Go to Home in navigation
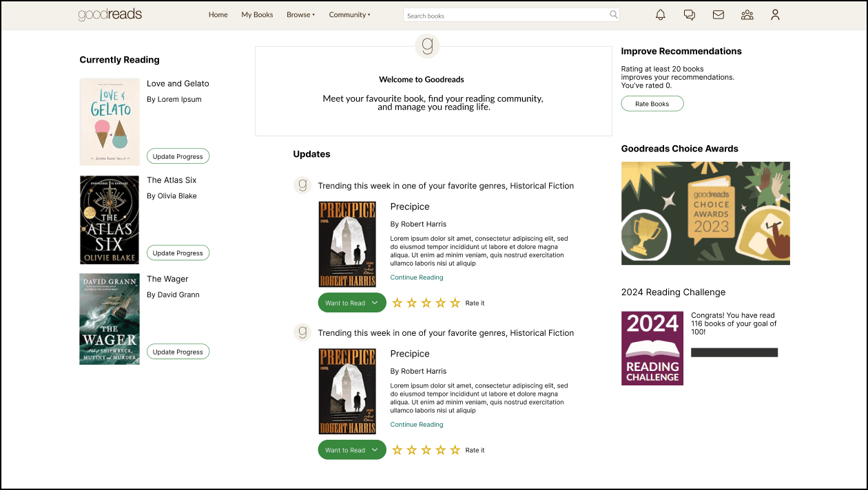The image size is (868, 490). click(218, 14)
